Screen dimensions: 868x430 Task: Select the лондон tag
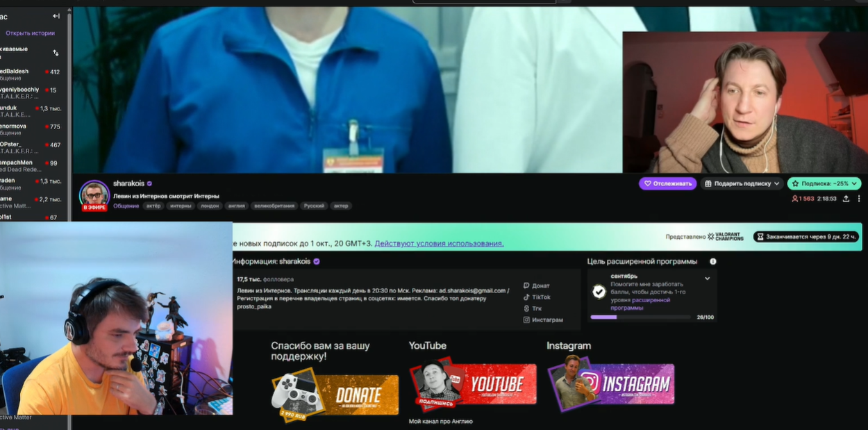[208, 206]
